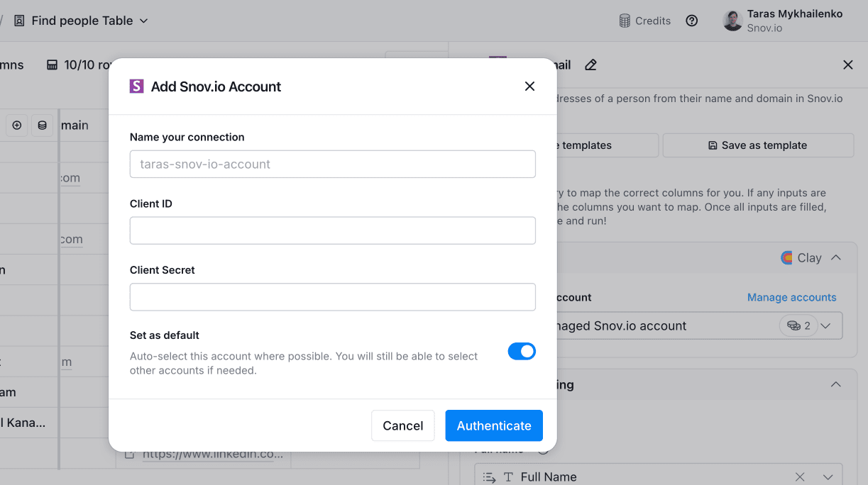Click Taras Mykhailenko profile avatar
Screen dimensions: 868x485
732,21
